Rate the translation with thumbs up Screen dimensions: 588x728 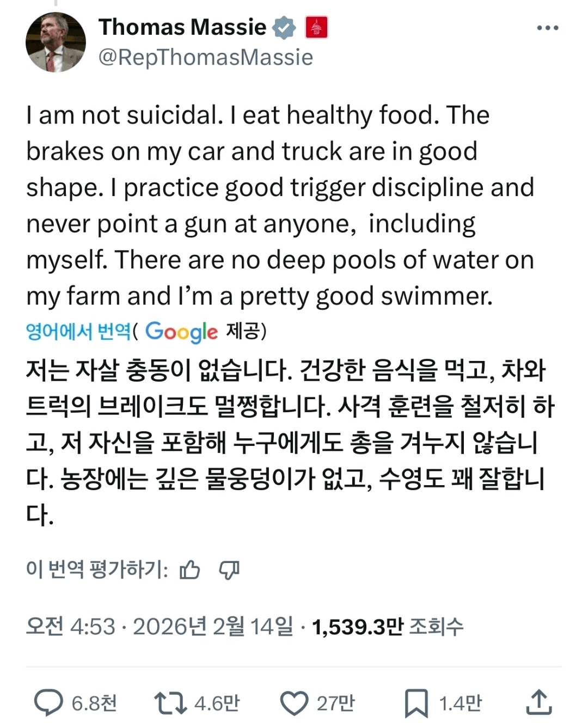click(190, 570)
